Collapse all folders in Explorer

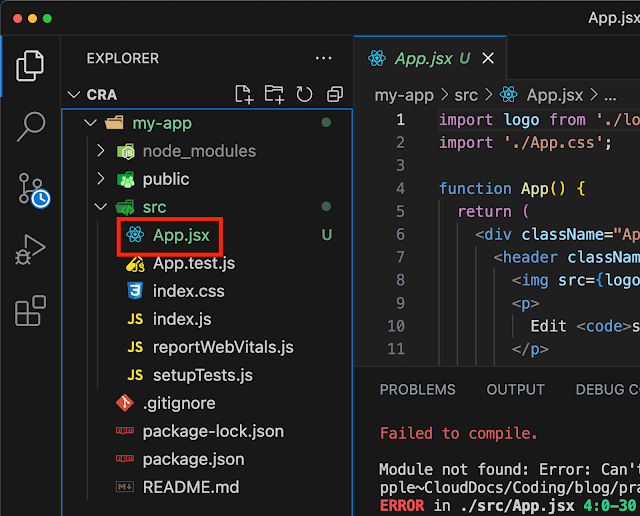click(334, 95)
